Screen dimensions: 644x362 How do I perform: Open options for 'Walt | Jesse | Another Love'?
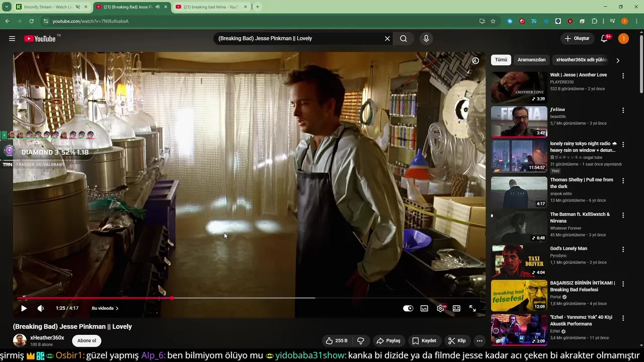pyautogui.click(x=623, y=76)
